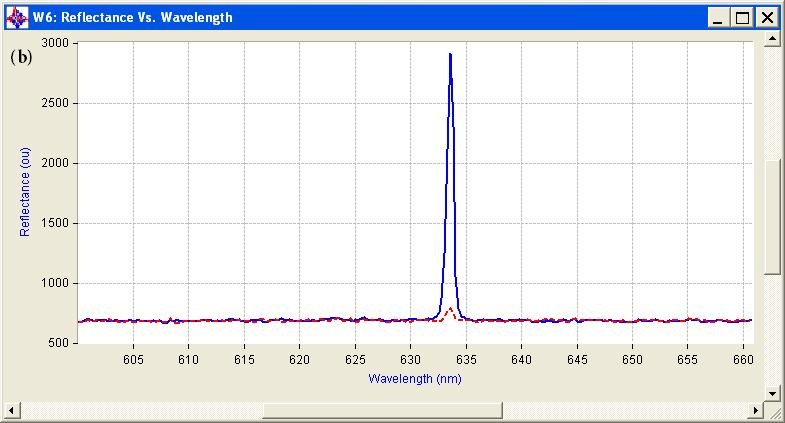785x423 pixels.
Task: Click the 610 x-axis tick label
Action: 188,359
